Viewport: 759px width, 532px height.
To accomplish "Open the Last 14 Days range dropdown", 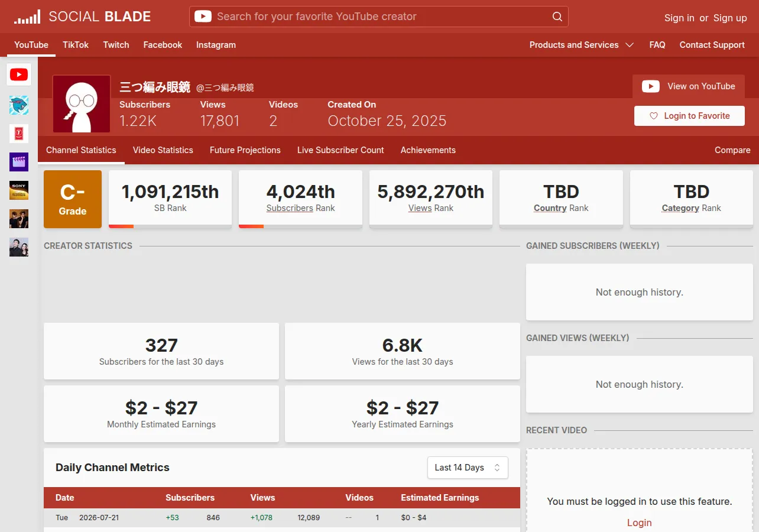I will (468, 468).
